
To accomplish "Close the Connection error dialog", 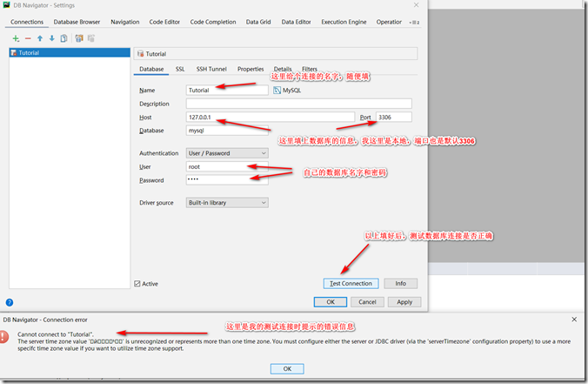I will (x=574, y=320).
